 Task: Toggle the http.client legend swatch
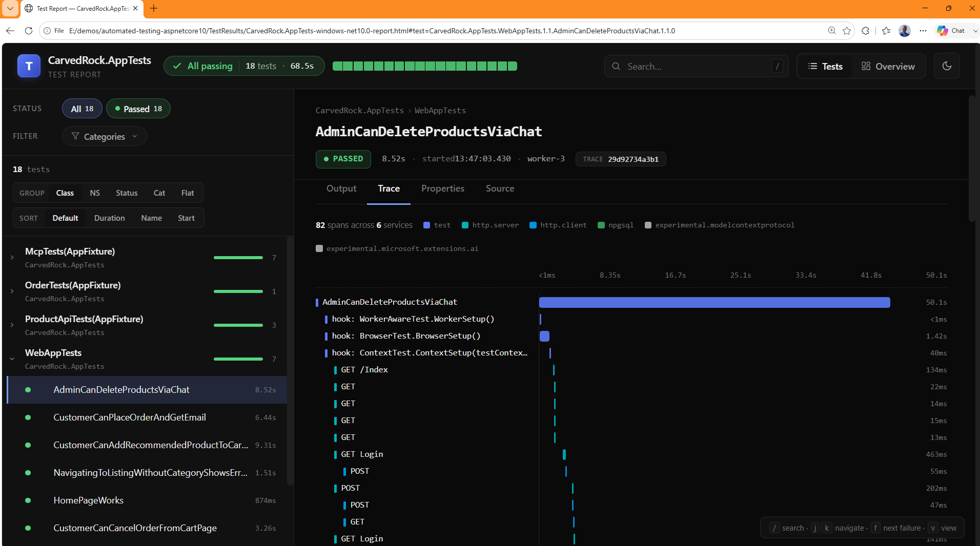click(533, 225)
